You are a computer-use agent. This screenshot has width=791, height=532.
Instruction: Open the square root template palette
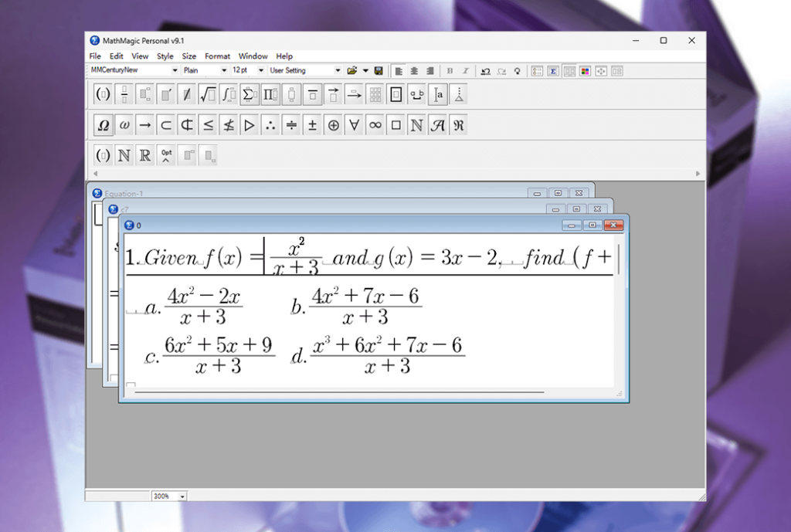point(207,94)
